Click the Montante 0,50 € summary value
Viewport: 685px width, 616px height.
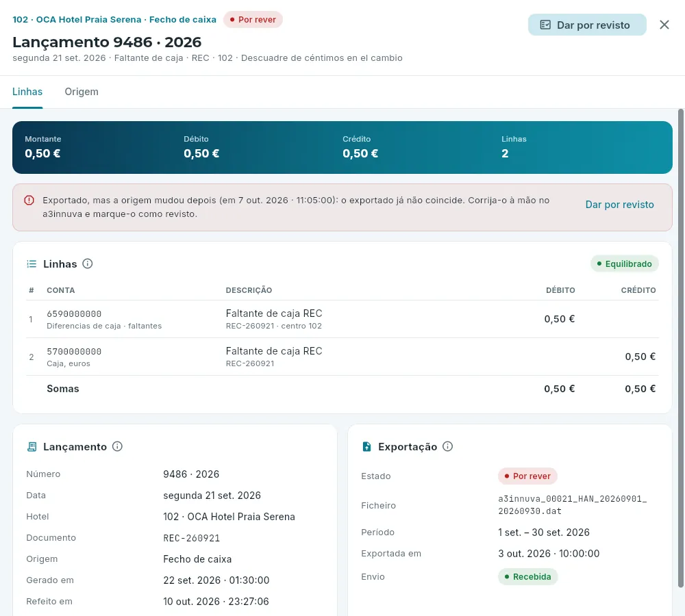tap(42, 154)
